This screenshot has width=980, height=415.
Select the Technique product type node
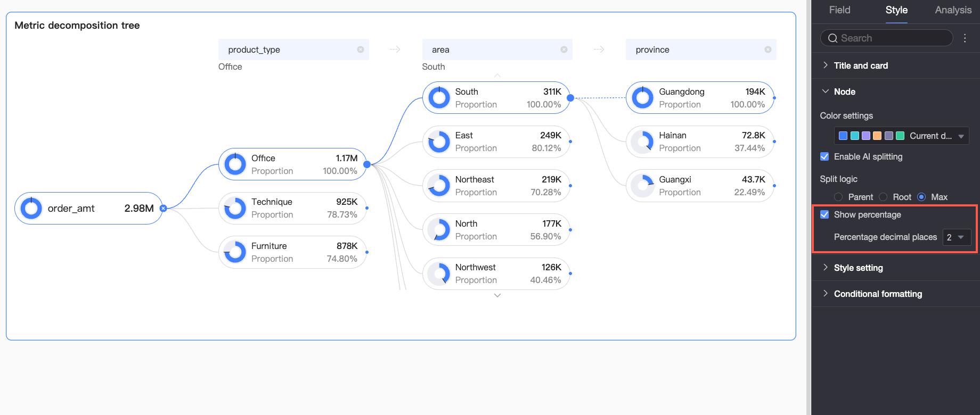pyautogui.click(x=292, y=208)
